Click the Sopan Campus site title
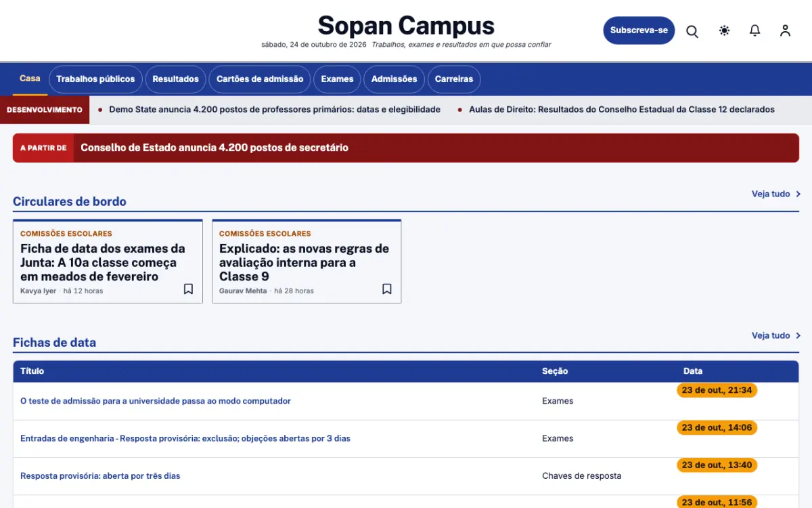This screenshot has width=812, height=508. 406,26
